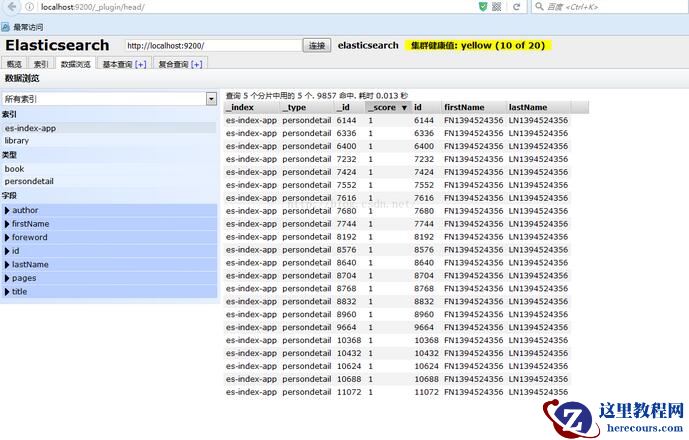
Task: Click the _id cell 8640
Action: (x=346, y=263)
